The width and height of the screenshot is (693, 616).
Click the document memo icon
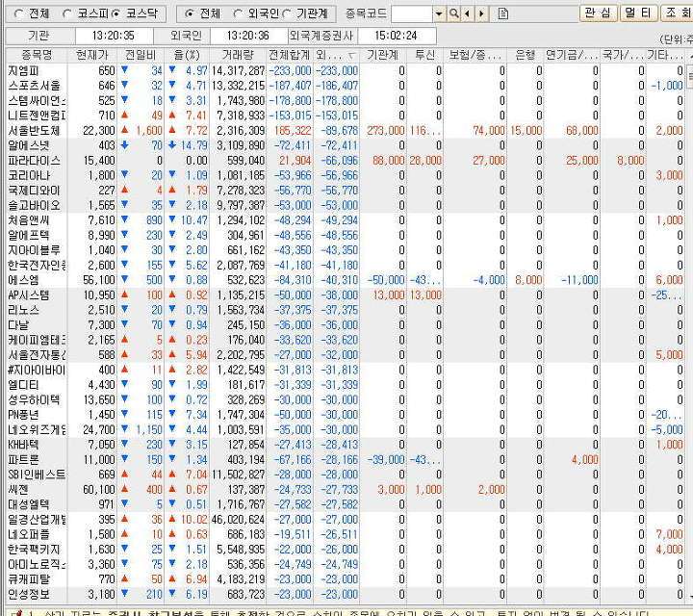[503, 13]
